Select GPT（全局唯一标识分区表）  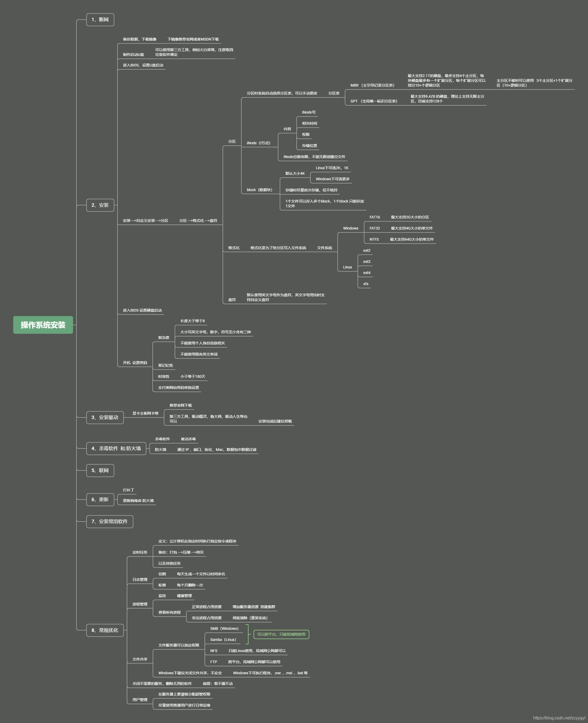click(374, 101)
